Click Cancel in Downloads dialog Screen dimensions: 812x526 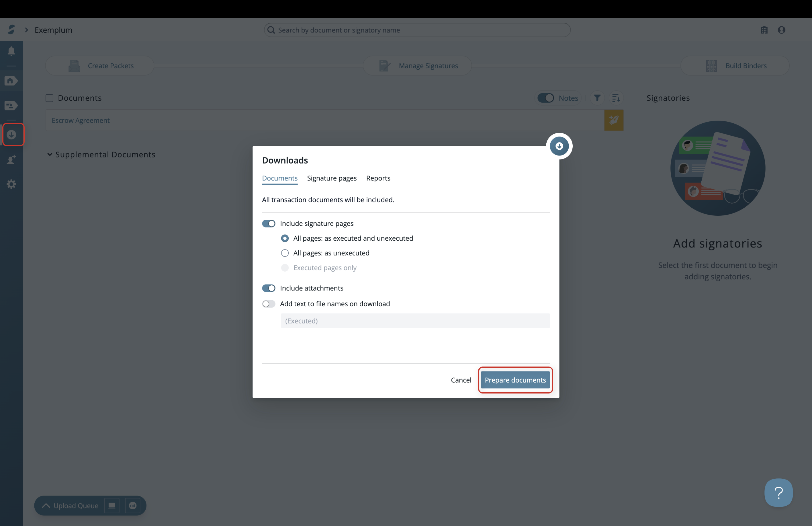461,380
